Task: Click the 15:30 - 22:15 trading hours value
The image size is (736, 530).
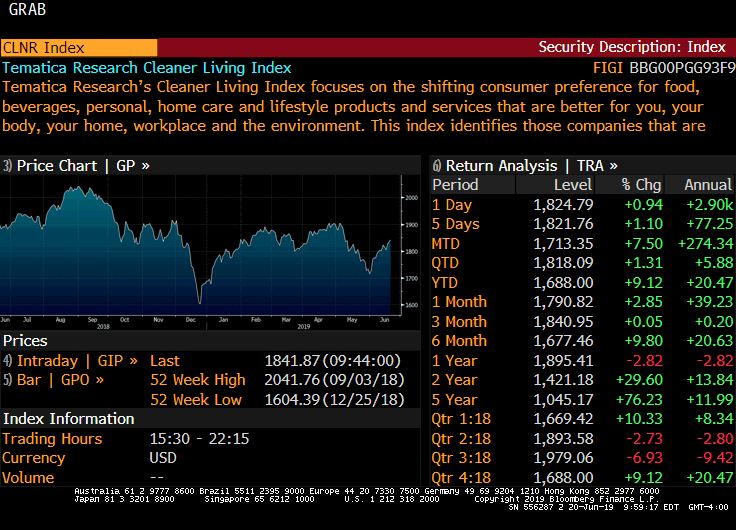Action: (199, 438)
